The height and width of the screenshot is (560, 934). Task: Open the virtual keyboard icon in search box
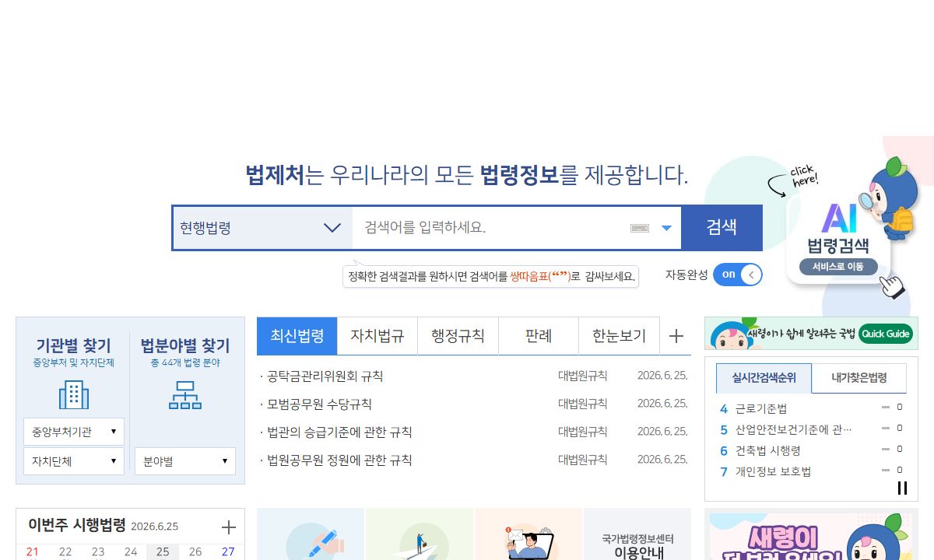pyautogui.click(x=640, y=228)
